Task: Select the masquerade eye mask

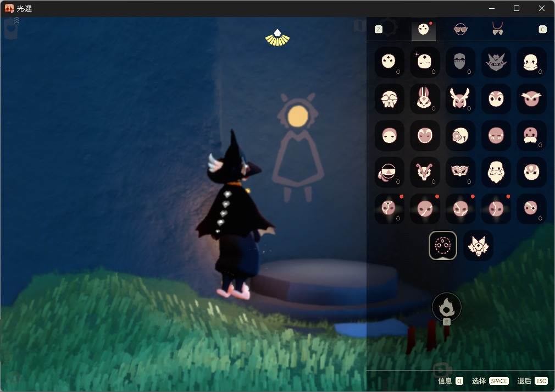Action: coord(460,172)
